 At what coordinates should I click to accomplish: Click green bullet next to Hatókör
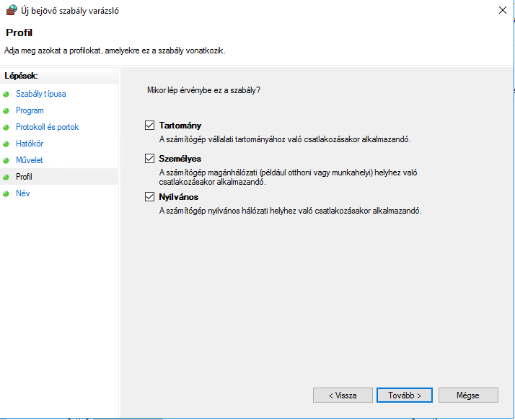[6, 144]
